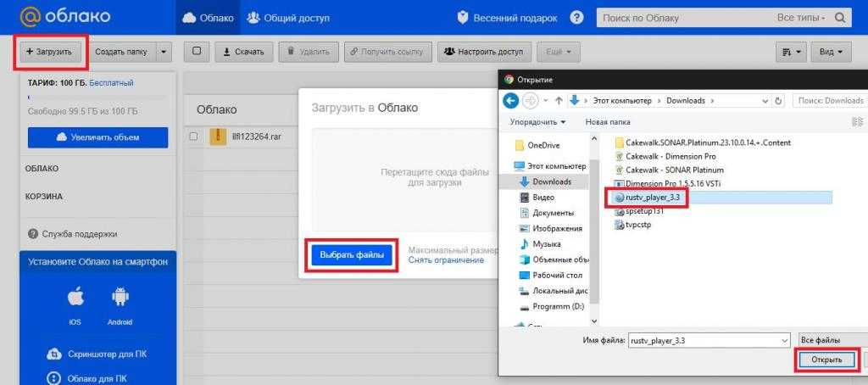
Task: Click Выбрать файлы button
Action: 352,255
